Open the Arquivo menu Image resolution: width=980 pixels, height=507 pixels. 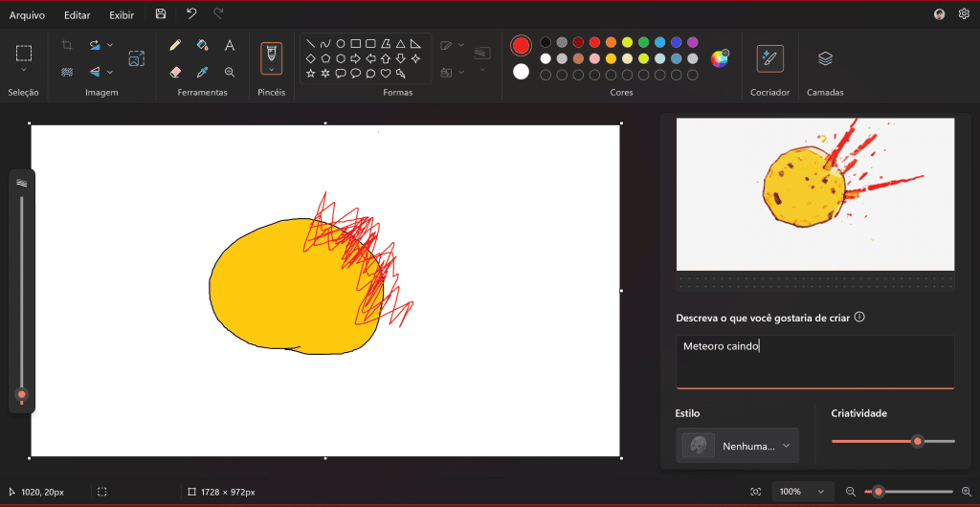(27, 15)
